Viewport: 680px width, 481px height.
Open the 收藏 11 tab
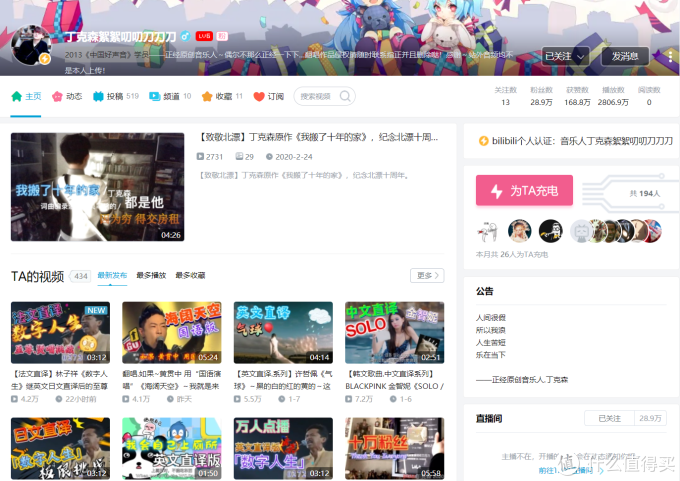click(222, 96)
